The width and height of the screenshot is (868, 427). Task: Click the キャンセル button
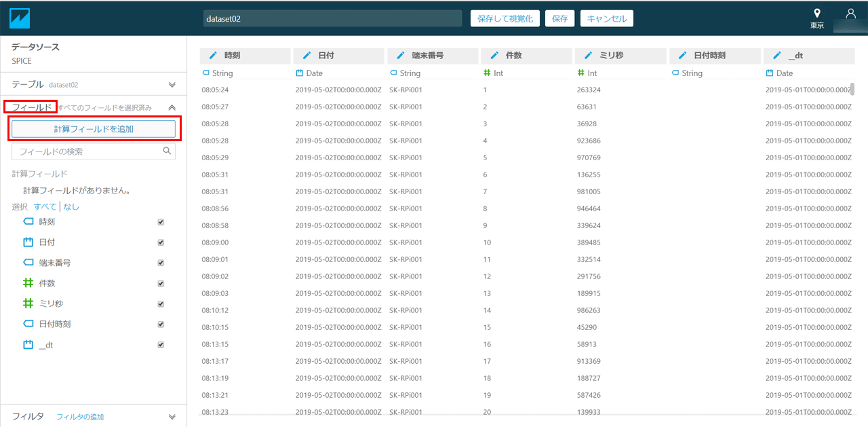click(607, 18)
